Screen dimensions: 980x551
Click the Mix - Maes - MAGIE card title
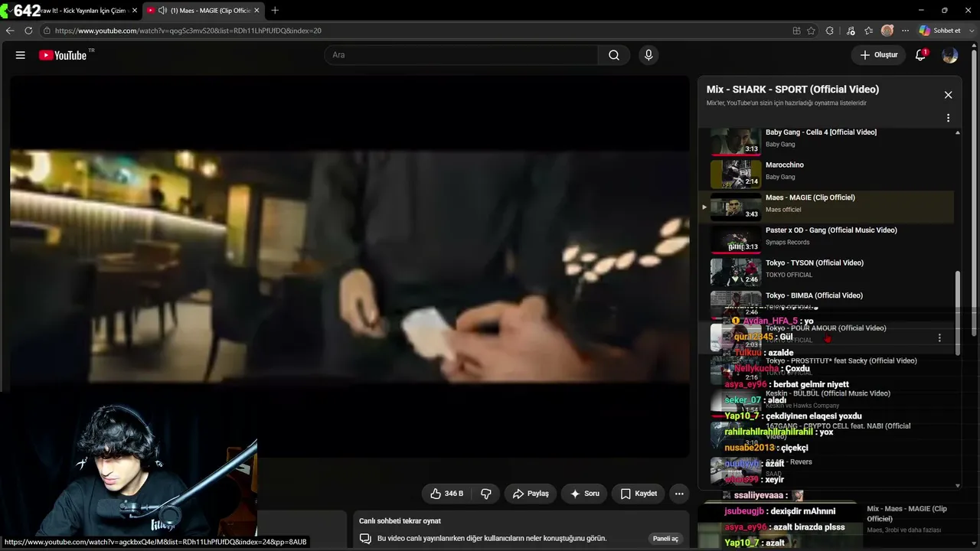pyautogui.click(x=906, y=514)
